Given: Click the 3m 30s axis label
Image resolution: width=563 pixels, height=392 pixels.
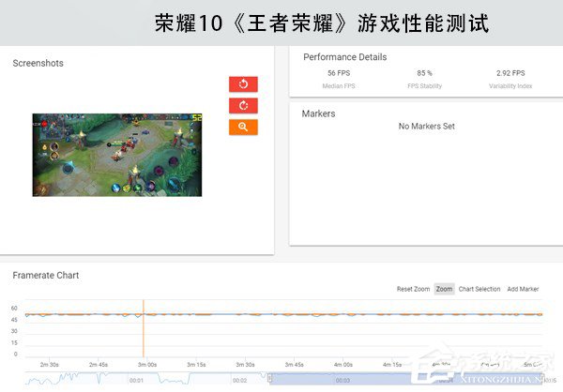Looking at the screenshot, I should tap(245, 365).
